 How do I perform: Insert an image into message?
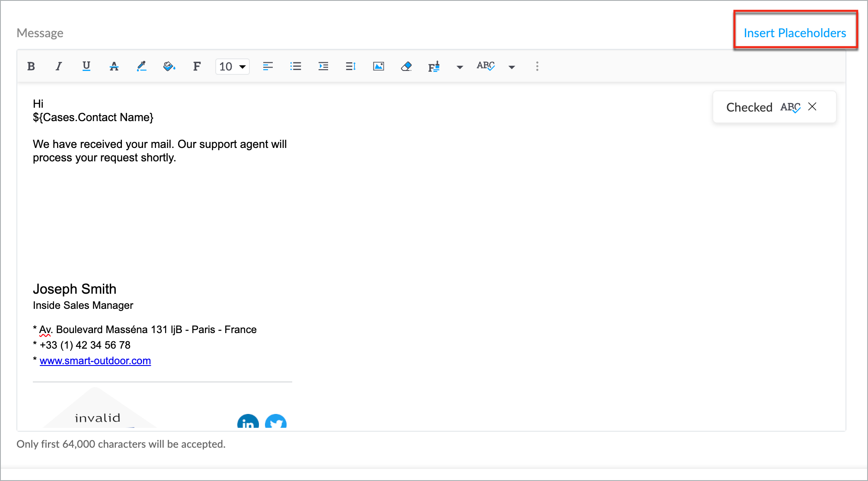click(378, 66)
